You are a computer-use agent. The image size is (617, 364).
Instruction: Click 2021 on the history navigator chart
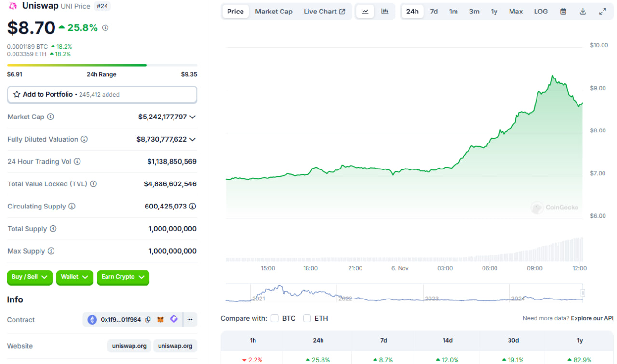[x=258, y=299]
